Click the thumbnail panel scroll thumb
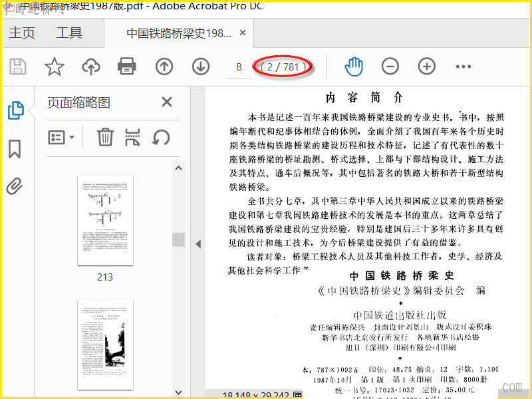 pos(178,239)
